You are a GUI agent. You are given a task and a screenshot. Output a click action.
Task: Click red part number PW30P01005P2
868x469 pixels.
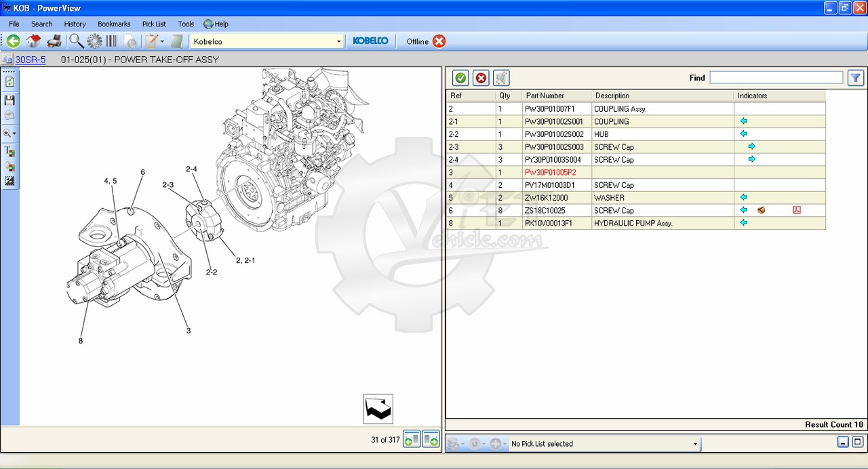[x=550, y=173]
